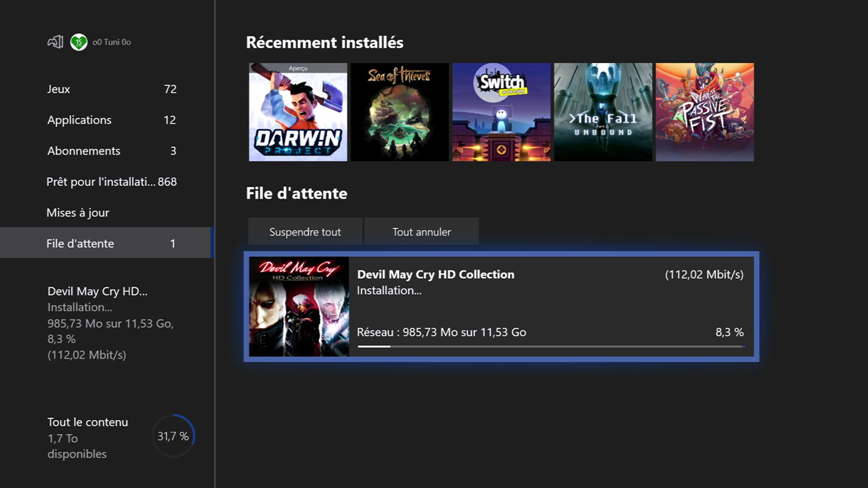Click the Applications count 12
The image size is (868, 488).
(x=170, y=120)
